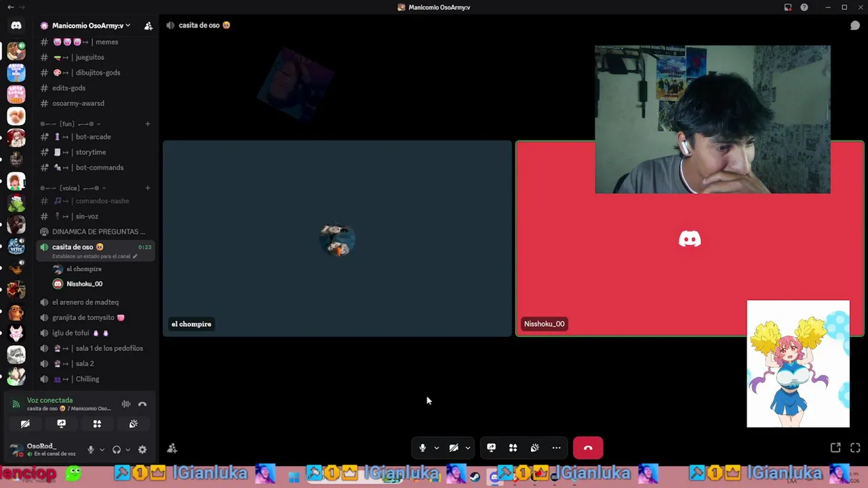Open the memes text channel
The height and width of the screenshot is (488, 868).
tap(96, 42)
